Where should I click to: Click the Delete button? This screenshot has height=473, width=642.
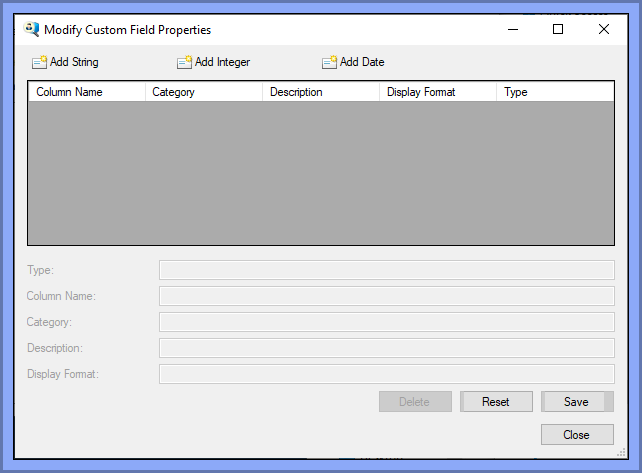coord(415,402)
